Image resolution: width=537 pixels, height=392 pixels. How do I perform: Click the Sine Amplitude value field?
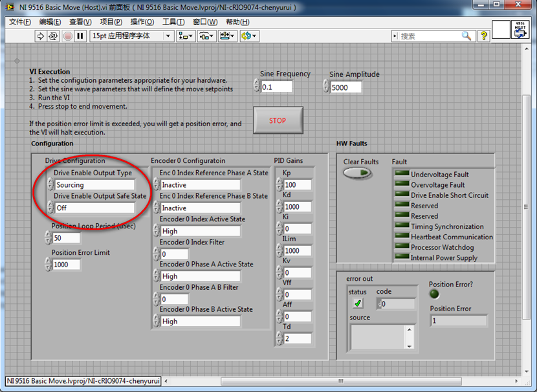click(x=346, y=87)
